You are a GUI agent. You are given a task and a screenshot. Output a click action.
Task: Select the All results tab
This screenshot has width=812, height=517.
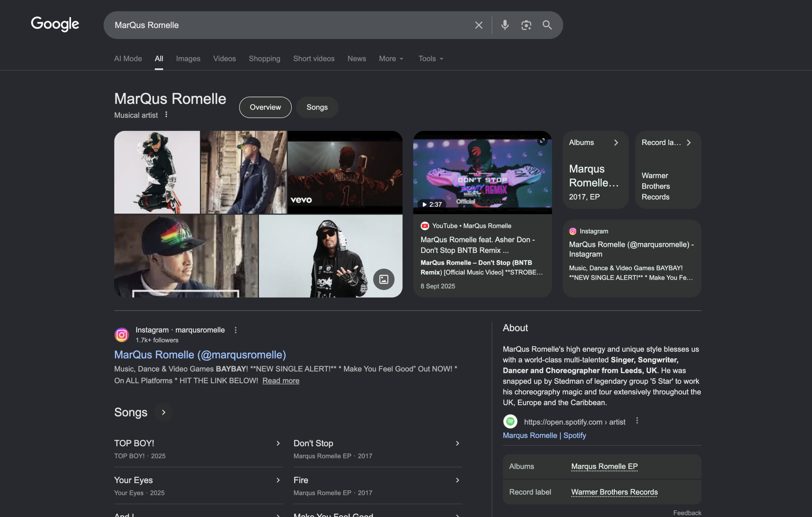tap(159, 58)
